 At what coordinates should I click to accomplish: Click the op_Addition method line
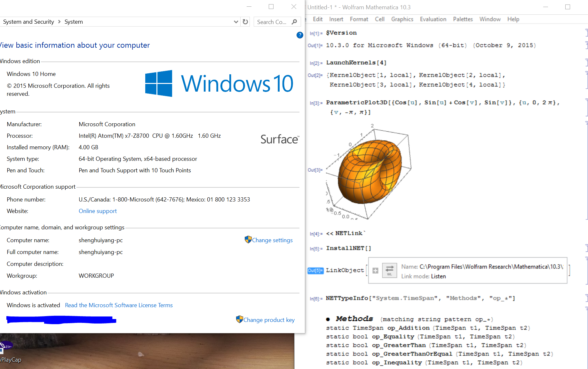pyautogui.click(x=428, y=328)
